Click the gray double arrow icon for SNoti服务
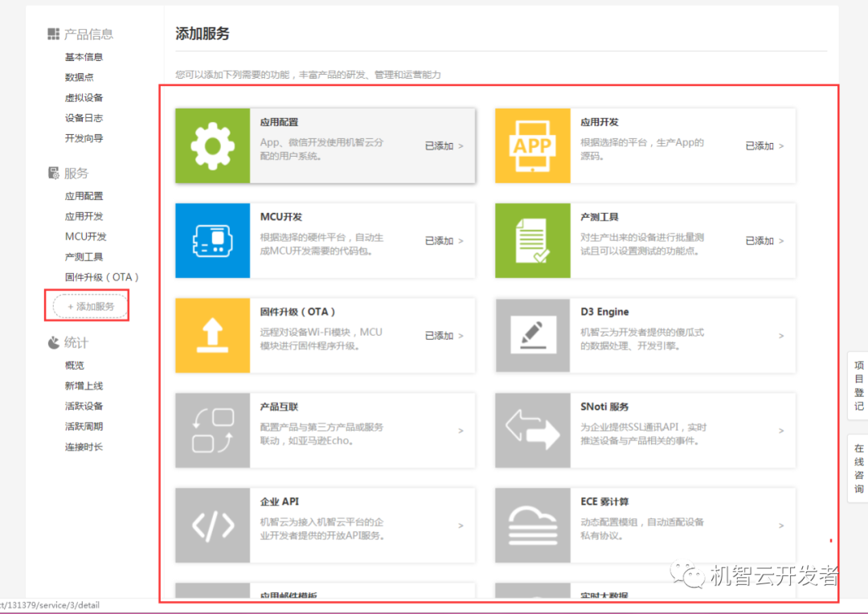 click(533, 430)
